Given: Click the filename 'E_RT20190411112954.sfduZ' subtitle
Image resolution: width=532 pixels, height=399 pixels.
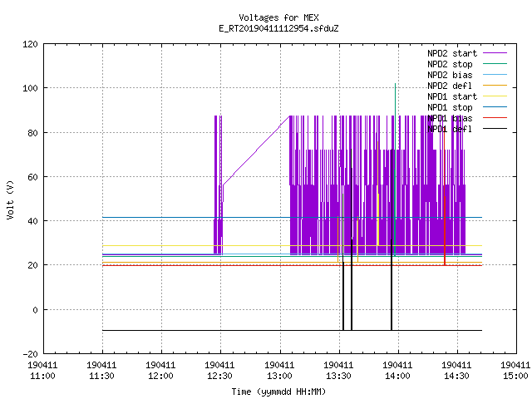Looking at the screenshot, I should [x=278, y=28].
